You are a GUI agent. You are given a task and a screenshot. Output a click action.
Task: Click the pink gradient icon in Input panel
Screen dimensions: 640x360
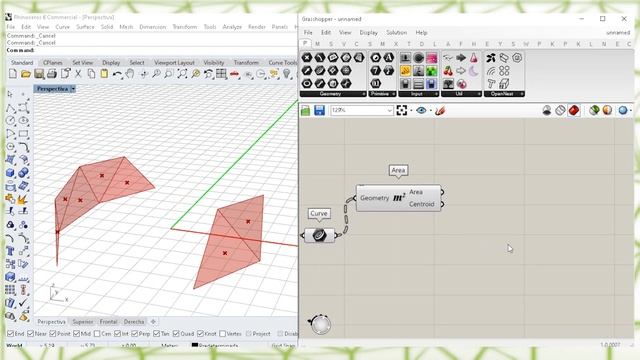point(431,58)
